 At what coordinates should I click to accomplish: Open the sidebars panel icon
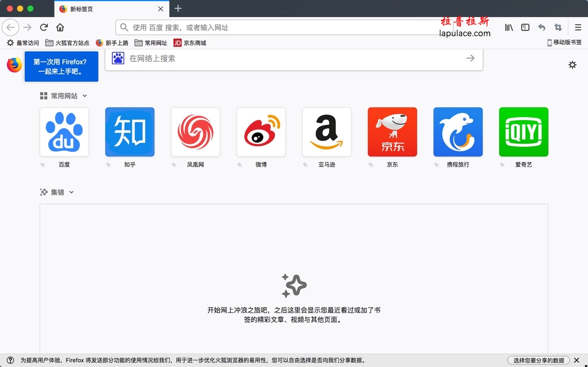pyautogui.click(x=525, y=27)
